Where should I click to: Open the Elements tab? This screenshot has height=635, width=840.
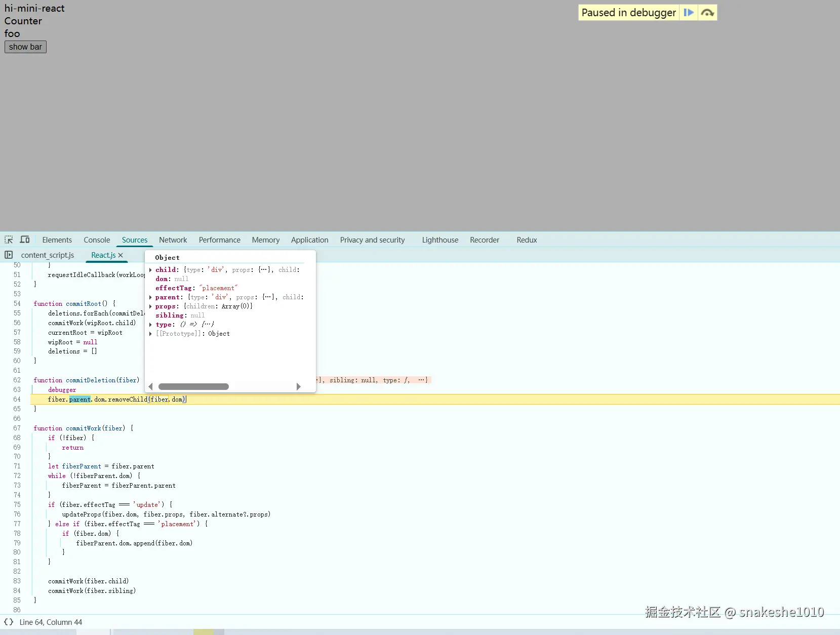[57, 240]
